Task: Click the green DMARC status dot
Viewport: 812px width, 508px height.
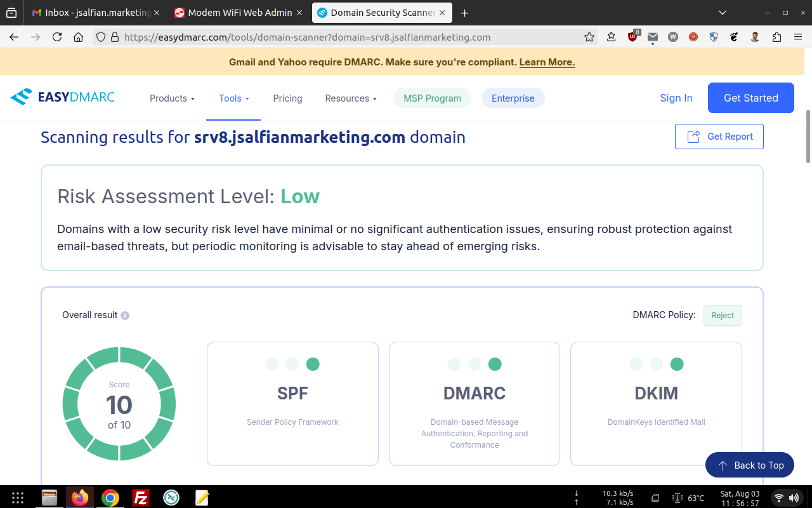Action: point(495,364)
